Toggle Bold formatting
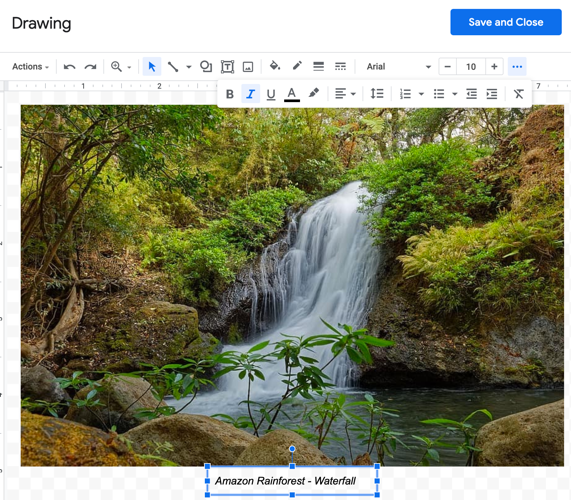The image size is (571, 500). 230,94
